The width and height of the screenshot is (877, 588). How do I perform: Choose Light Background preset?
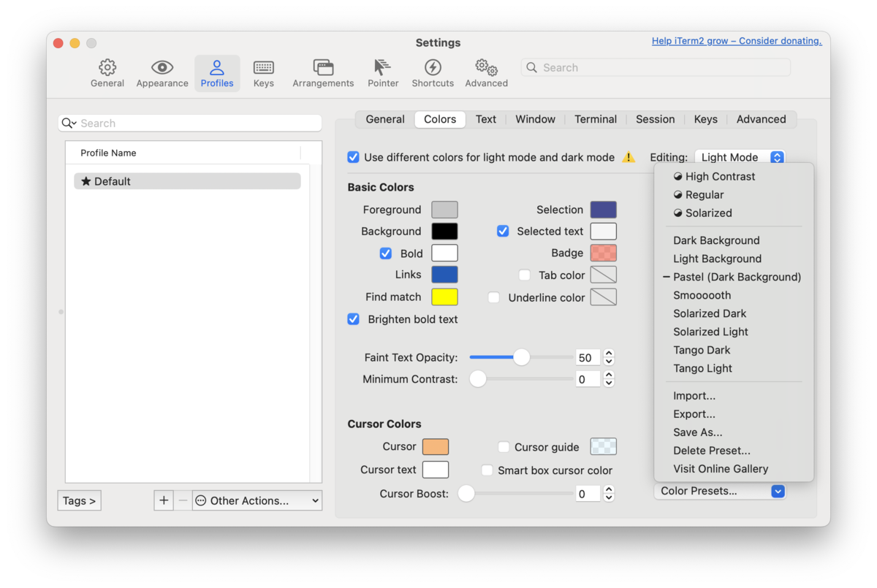[734, 259]
